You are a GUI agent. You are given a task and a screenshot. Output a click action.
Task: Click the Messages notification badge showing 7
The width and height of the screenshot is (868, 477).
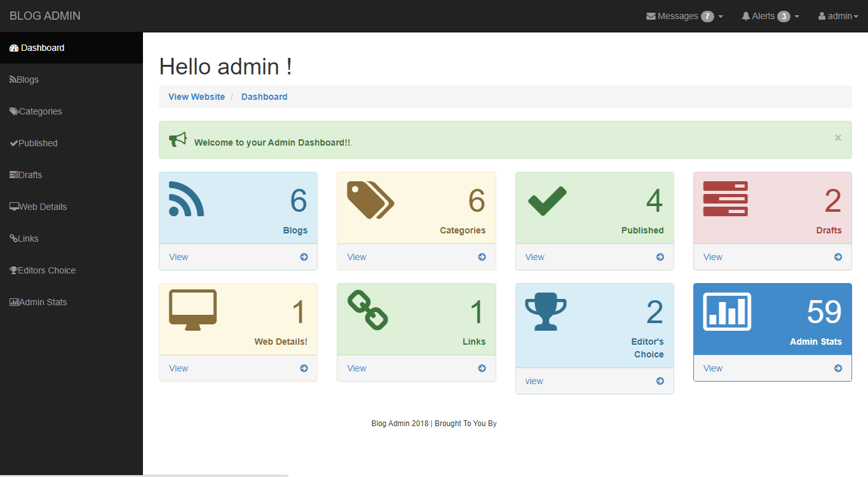tap(707, 16)
